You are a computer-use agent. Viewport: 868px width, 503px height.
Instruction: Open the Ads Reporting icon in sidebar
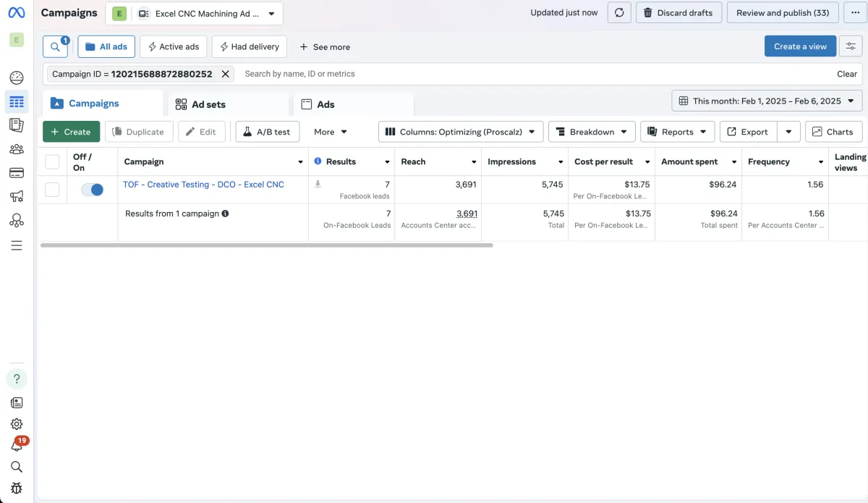(17, 125)
